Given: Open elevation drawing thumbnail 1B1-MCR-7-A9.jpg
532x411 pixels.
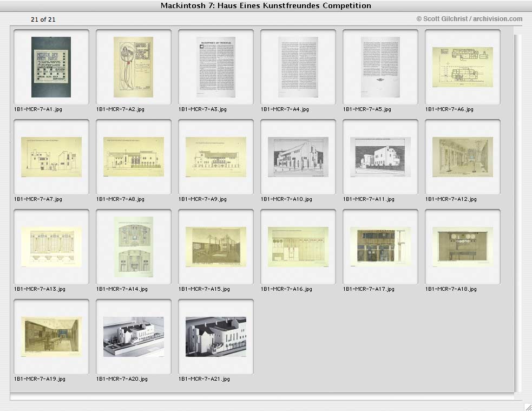Looking at the screenshot, I should (216, 157).
